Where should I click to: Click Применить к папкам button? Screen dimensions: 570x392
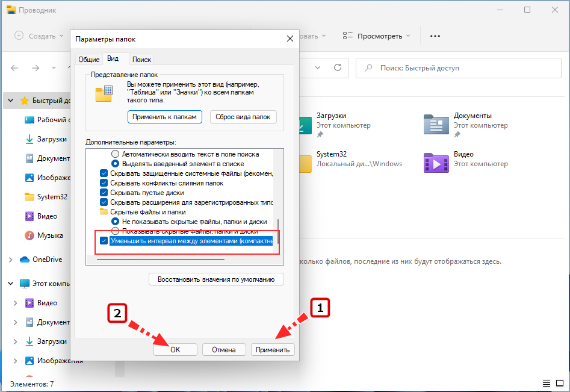pos(165,117)
